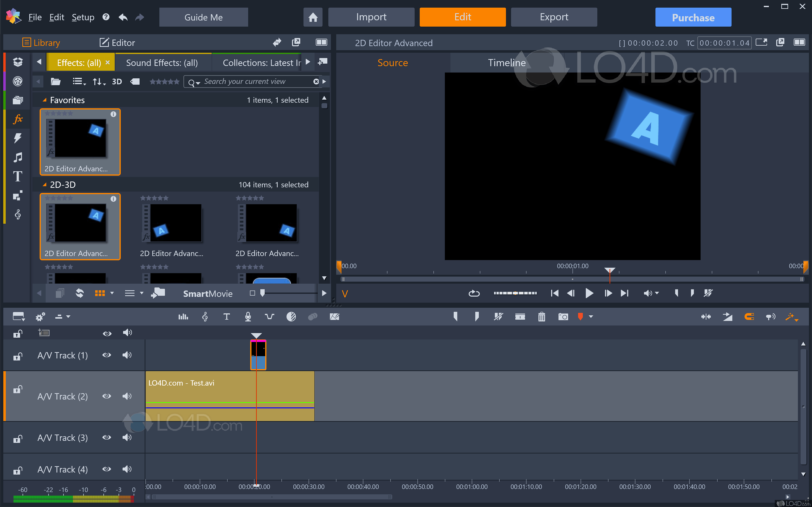Select the Music note sidebar category
Image resolution: width=812 pixels, height=507 pixels.
click(18, 157)
